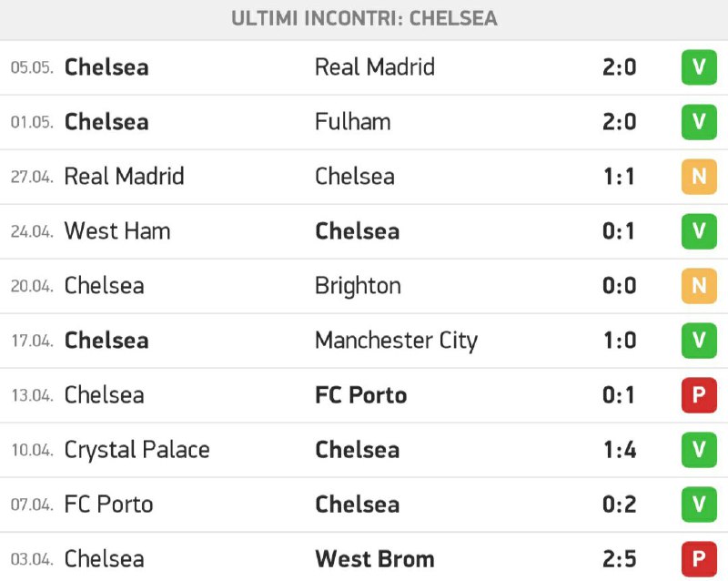The image size is (728, 581).
Task: Click the green V badge on the Fulham match row
Action: 699,122
